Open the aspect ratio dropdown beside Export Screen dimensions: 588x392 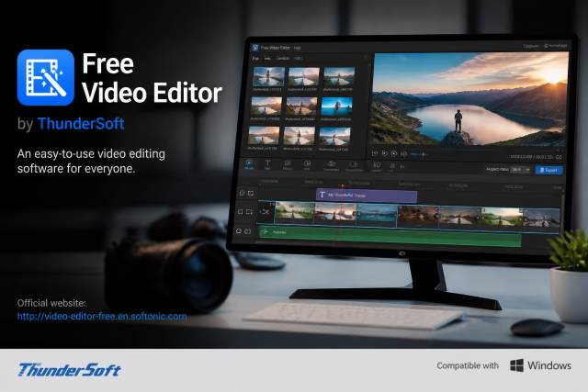coord(521,170)
